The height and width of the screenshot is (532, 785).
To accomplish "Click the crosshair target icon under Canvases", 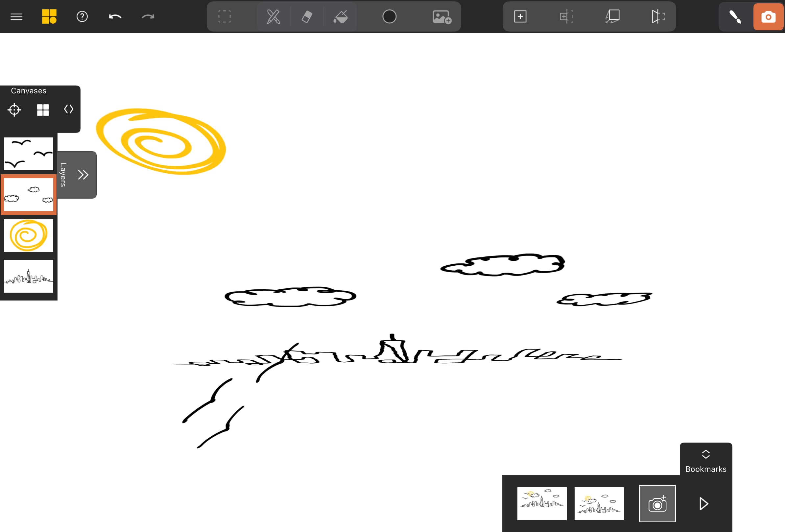I will click(14, 110).
